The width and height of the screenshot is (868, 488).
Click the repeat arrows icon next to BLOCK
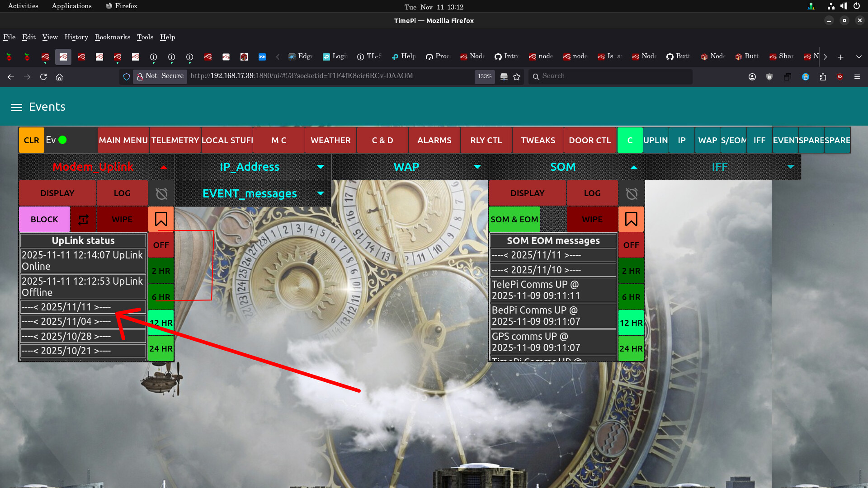click(x=83, y=220)
